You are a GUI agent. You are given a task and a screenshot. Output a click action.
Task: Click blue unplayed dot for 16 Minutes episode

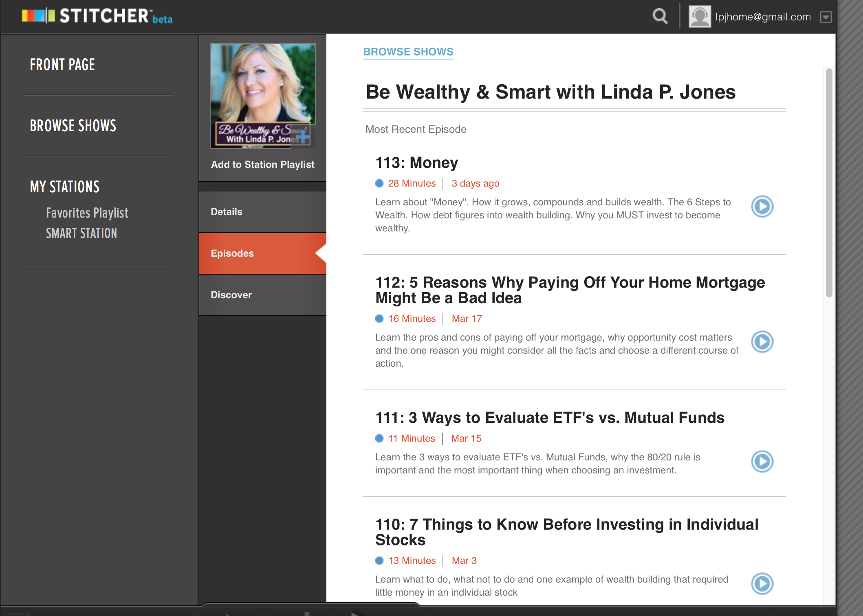(379, 319)
